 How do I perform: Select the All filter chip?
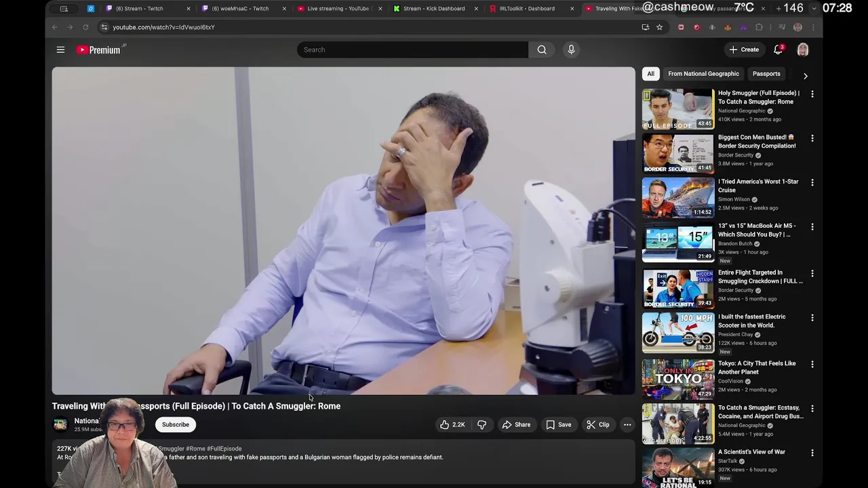[650, 74]
